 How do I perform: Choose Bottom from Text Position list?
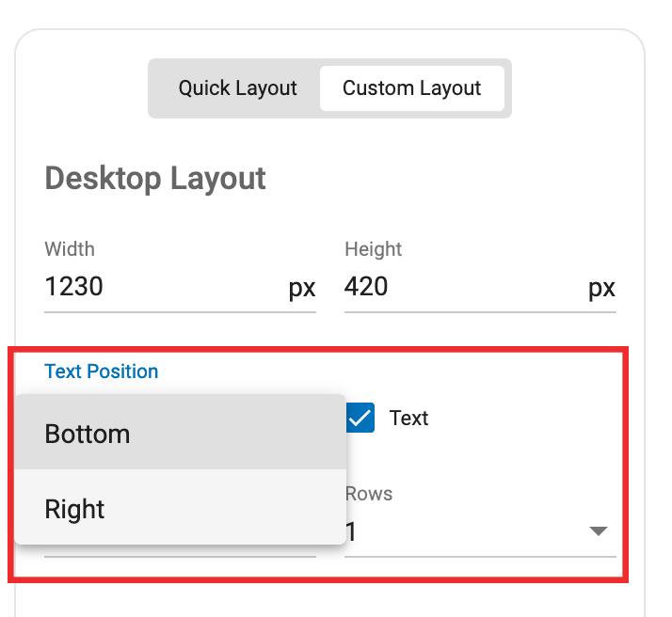(180, 432)
